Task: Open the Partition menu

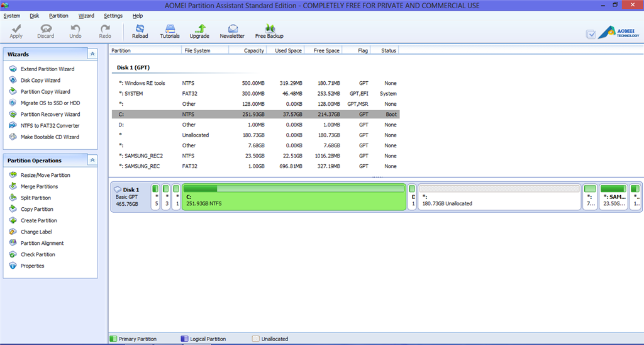Action: click(x=58, y=16)
